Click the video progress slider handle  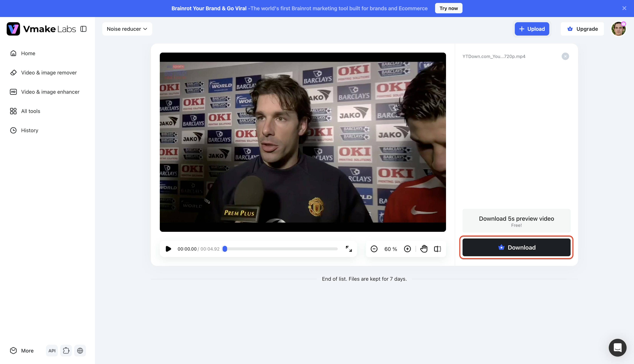(225, 249)
